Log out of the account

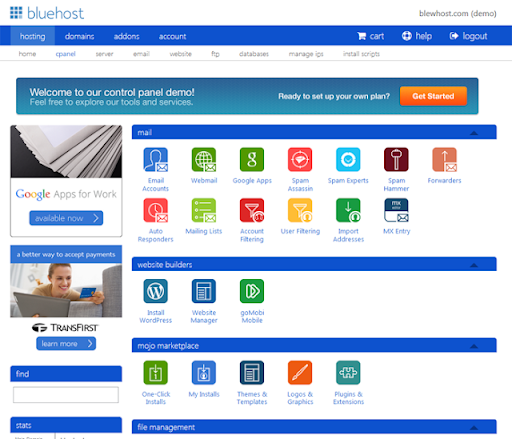468,36
